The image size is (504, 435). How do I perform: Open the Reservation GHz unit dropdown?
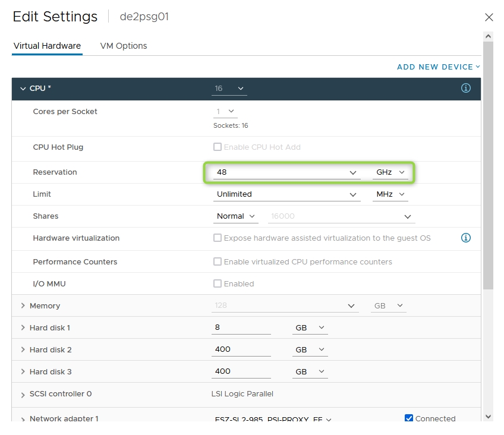(390, 172)
